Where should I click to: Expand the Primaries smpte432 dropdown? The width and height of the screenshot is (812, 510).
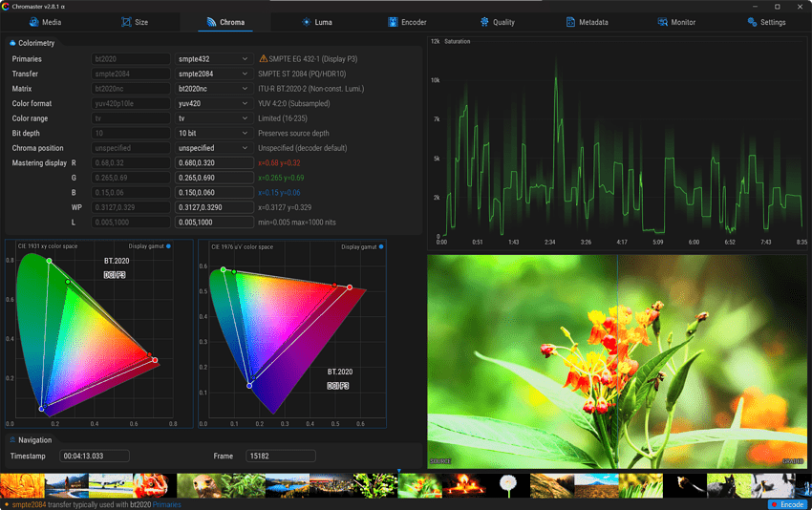[214, 59]
